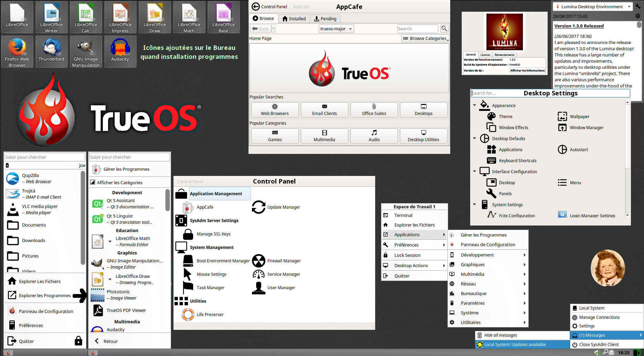Click Afficher les informations button

point(527,71)
